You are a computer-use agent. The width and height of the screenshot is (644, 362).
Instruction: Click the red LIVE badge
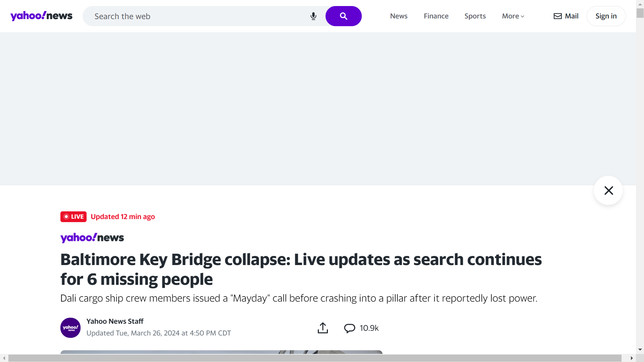73,217
